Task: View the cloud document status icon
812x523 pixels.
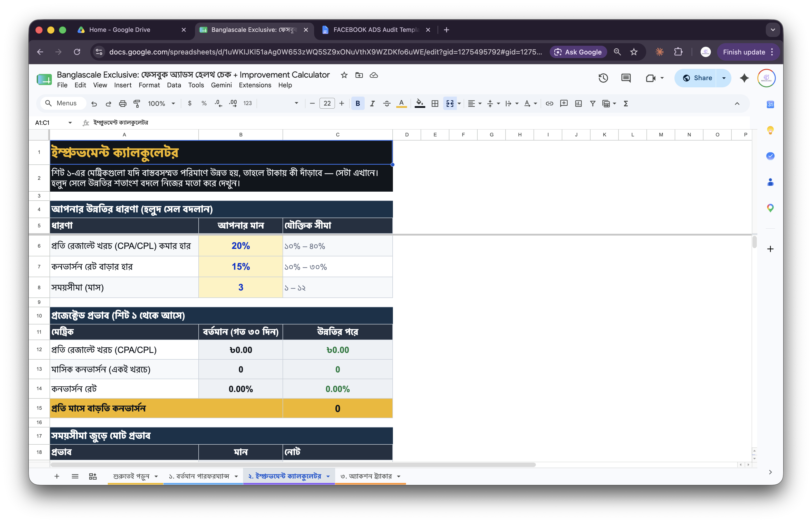Action: click(x=374, y=75)
